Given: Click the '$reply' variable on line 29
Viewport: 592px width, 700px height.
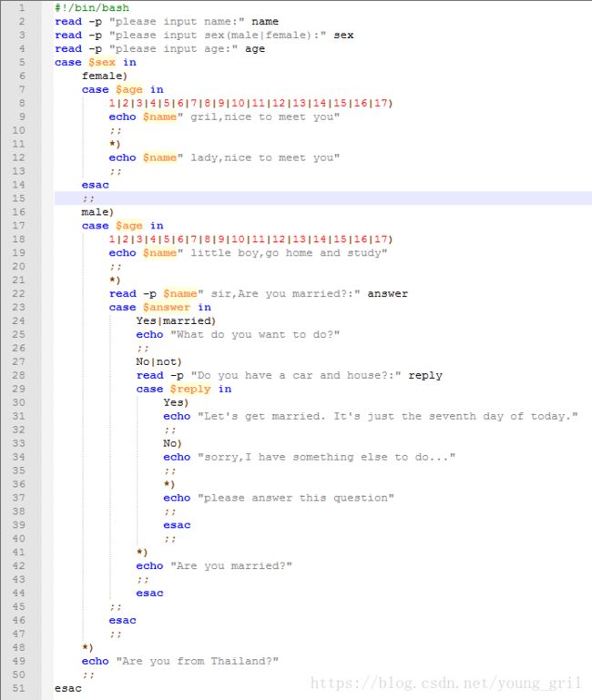Looking at the screenshot, I should [190, 389].
